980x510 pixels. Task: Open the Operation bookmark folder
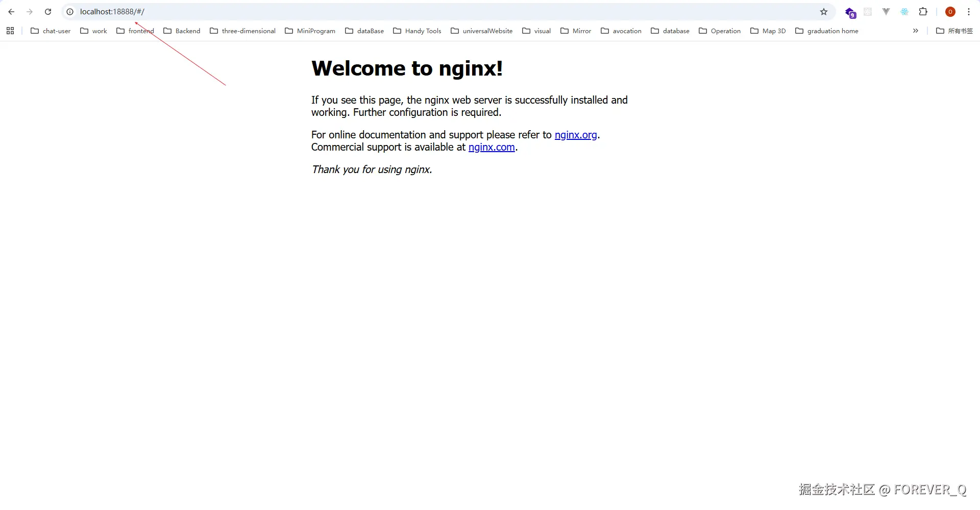click(720, 31)
